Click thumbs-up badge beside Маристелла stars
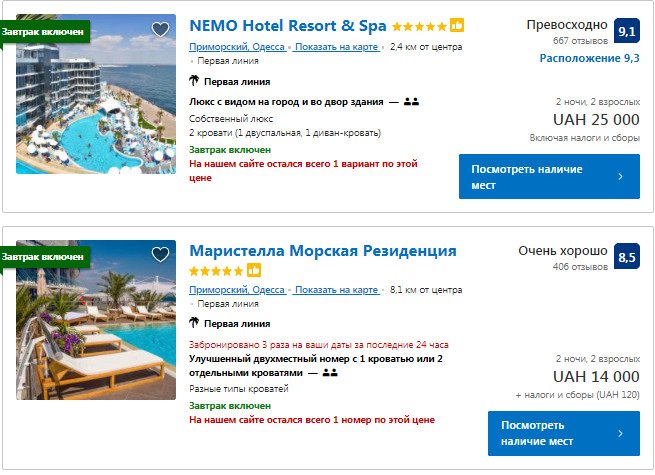Image resolution: width=655 pixels, height=475 pixels. 254,270
